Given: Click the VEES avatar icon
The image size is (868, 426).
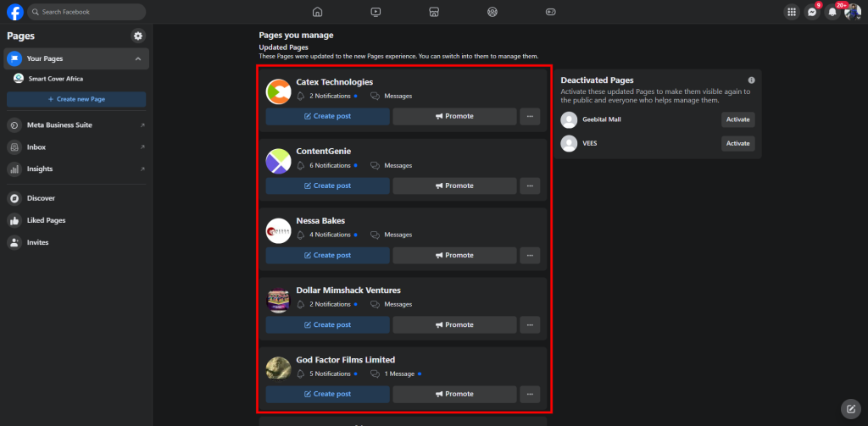Looking at the screenshot, I should [569, 143].
